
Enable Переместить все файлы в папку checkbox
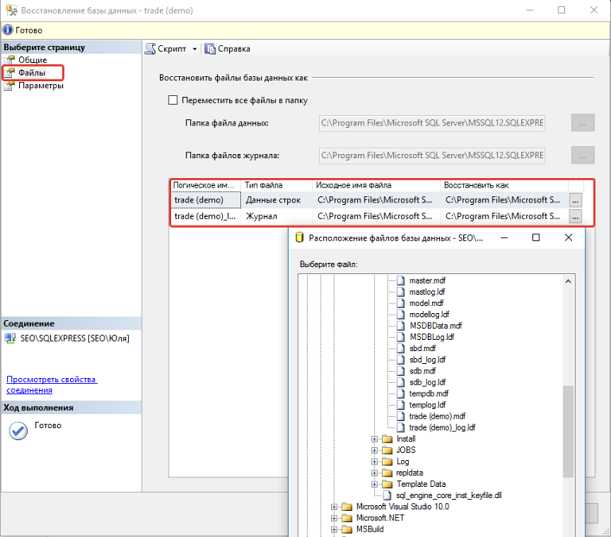pyautogui.click(x=173, y=100)
